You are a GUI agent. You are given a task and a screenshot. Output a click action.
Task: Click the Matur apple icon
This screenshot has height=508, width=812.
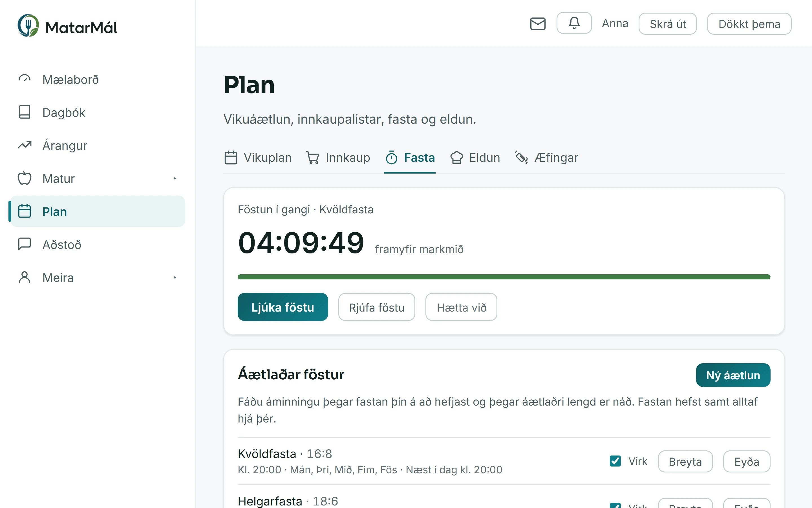pos(25,178)
